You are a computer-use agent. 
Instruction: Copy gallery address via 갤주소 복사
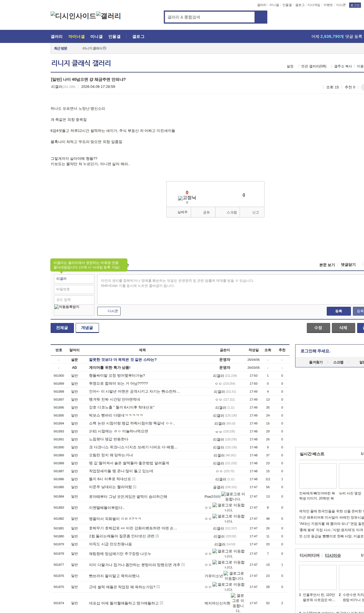343,66
